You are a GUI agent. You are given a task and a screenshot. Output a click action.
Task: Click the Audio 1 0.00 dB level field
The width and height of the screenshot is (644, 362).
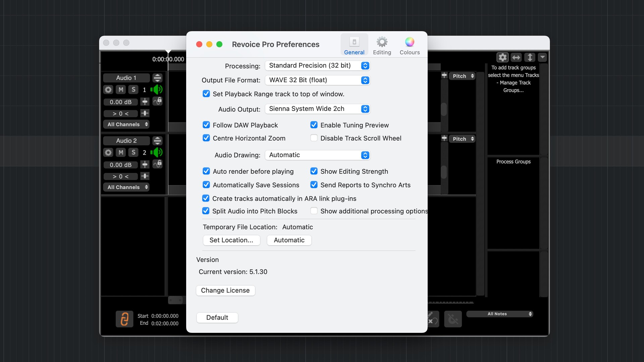tap(120, 102)
